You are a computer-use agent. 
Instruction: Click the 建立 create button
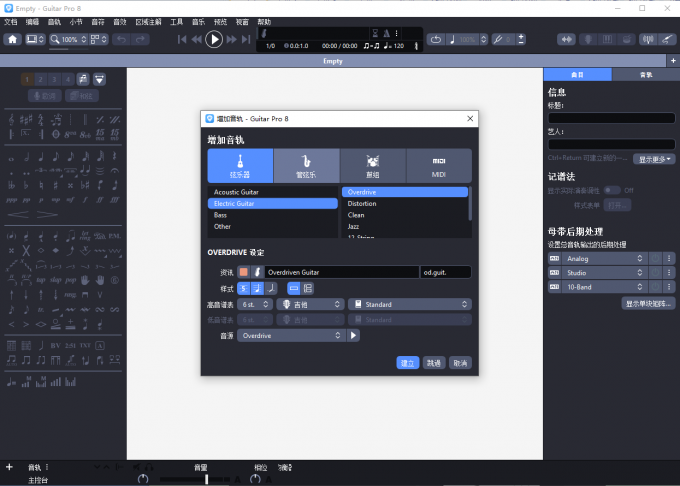[407, 363]
